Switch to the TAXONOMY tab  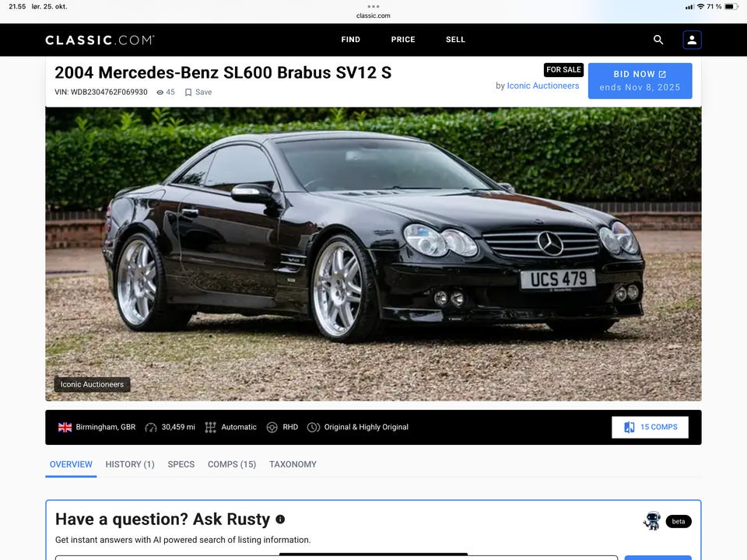(x=293, y=464)
